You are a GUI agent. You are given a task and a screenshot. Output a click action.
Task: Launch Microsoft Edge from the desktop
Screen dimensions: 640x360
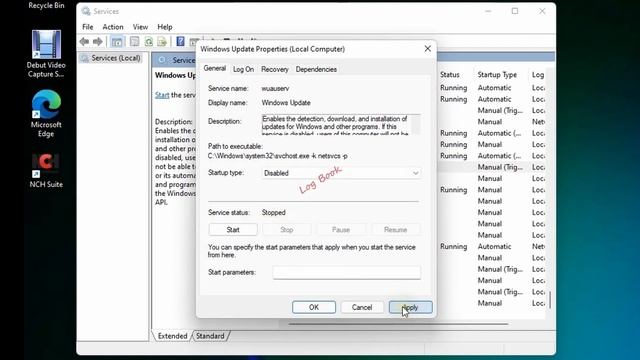46,113
